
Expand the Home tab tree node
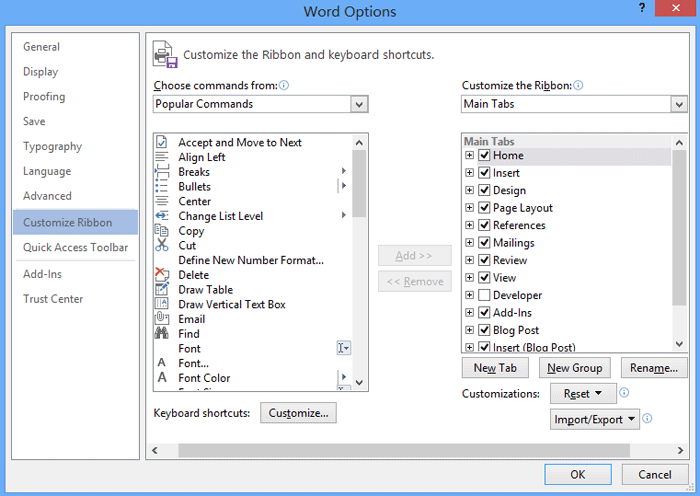tap(469, 155)
